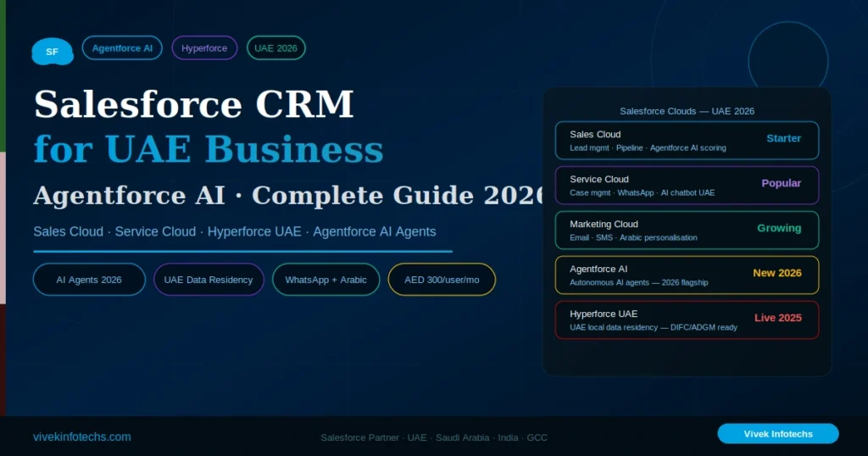Select the Agentforce AI tag pill
The height and width of the screenshot is (456, 868).
tap(122, 48)
